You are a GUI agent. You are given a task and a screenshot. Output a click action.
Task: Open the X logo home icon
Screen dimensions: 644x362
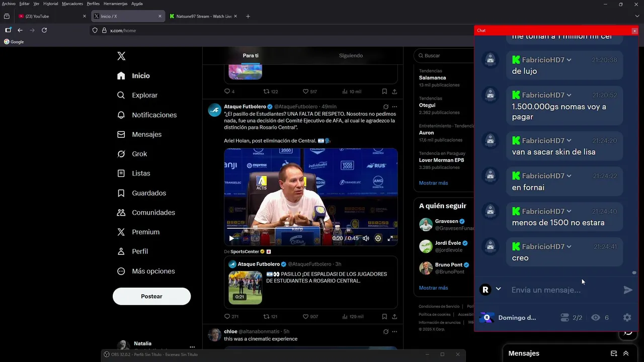pos(121,56)
